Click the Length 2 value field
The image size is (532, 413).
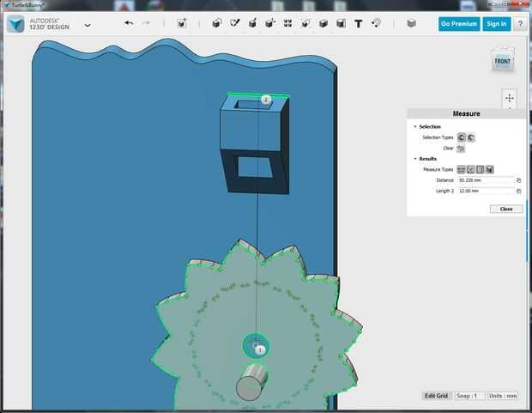click(x=487, y=191)
